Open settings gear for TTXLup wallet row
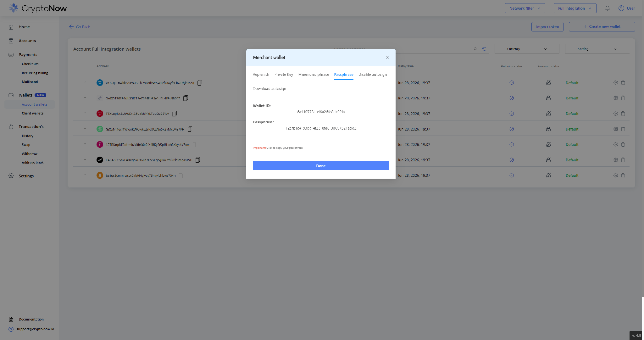This screenshot has width=644, height=340. coord(616,114)
